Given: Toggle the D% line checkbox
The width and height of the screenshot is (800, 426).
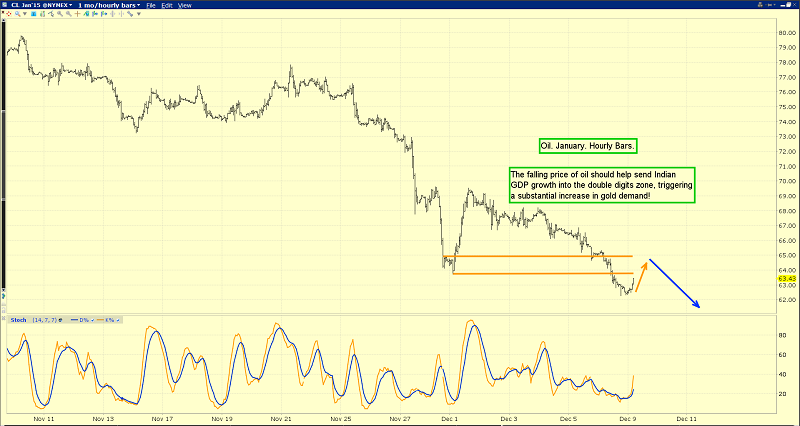Looking at the screenshot, I should [x=92, y=320].
